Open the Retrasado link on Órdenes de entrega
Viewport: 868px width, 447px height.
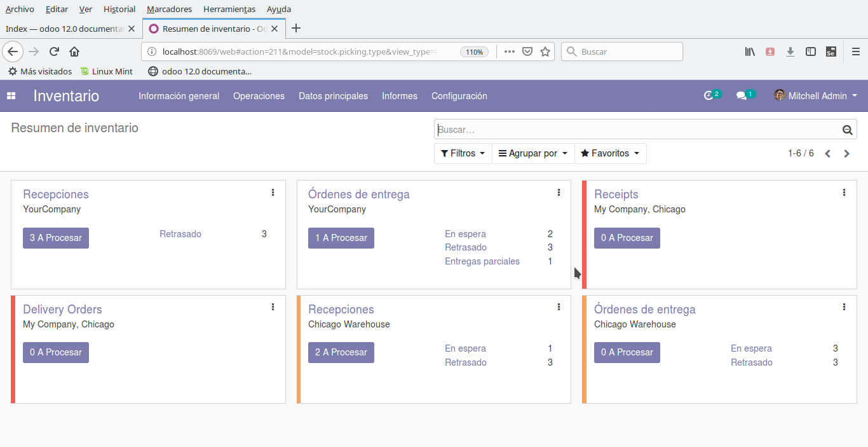[466, 247]
